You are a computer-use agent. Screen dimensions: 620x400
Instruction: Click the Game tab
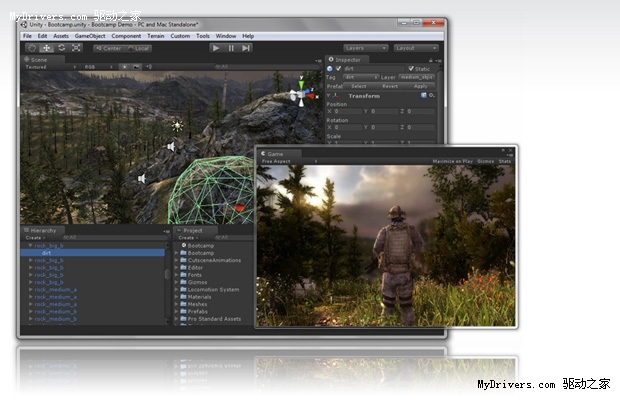pos(278,154)
